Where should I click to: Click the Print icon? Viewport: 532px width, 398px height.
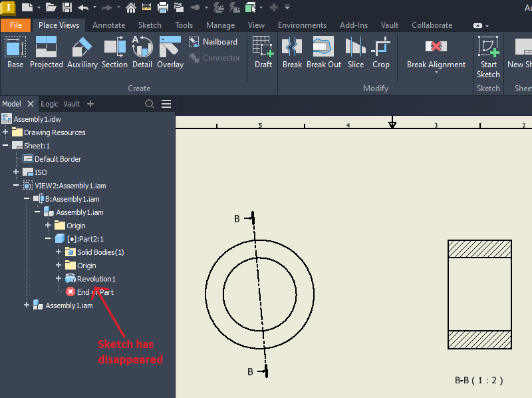pos(163,7)
